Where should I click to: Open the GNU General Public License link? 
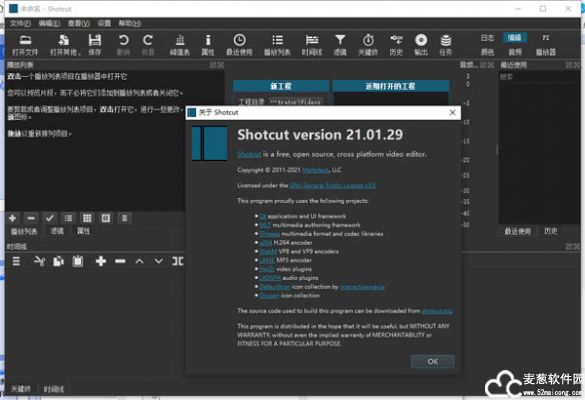click(x=332, y=185)
